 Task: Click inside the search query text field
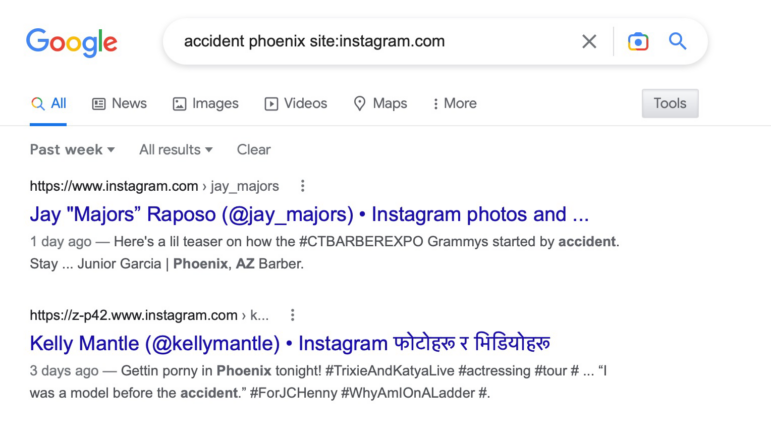(x=374, y=41)
